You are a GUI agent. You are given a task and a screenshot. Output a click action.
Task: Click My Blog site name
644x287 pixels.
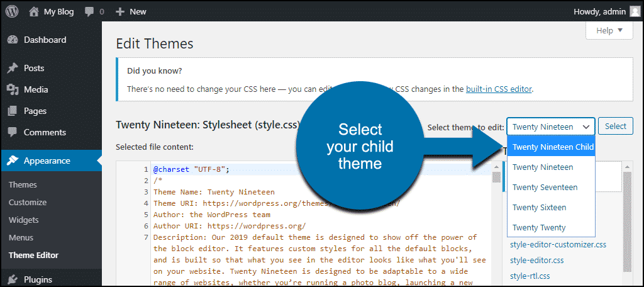coord(58,12)
